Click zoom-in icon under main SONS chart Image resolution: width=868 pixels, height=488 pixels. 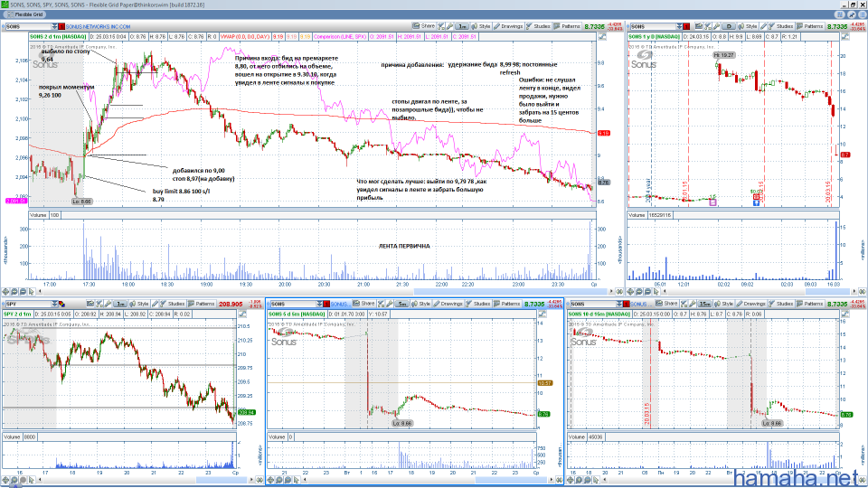click(14, 292)
